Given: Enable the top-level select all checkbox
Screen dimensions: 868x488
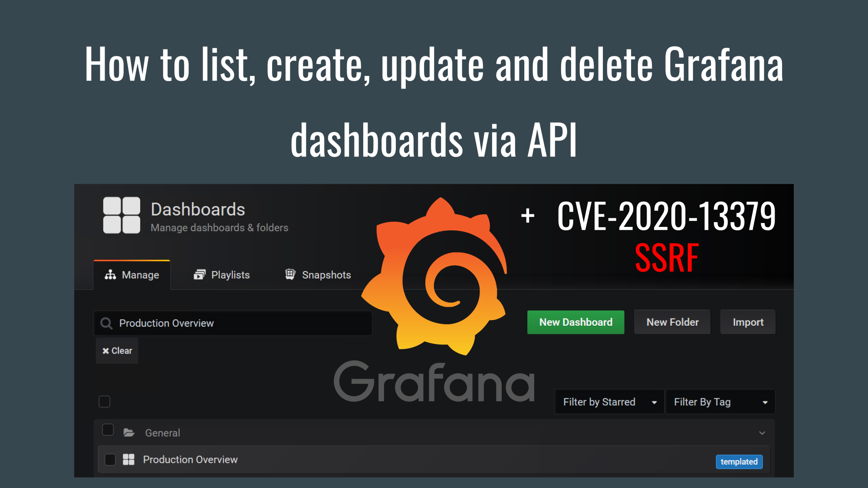Looking at the screenshot, I should click(x=104, y=402).
